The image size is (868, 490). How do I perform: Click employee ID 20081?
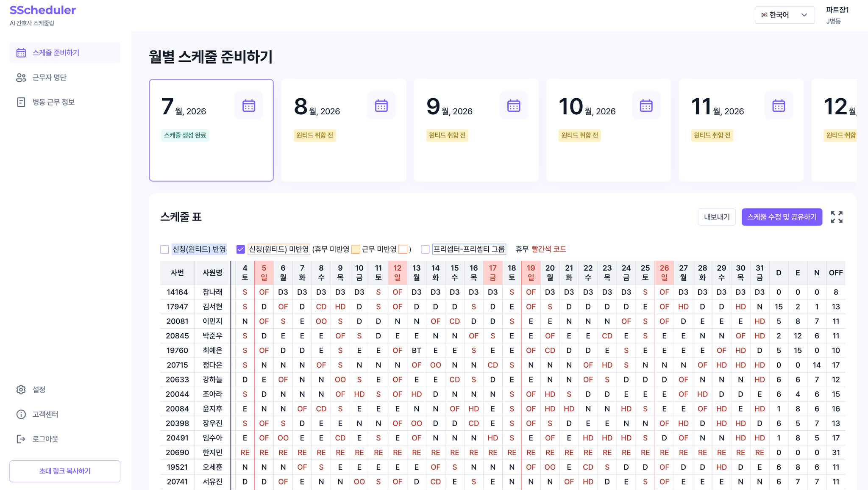coord(177,321)
